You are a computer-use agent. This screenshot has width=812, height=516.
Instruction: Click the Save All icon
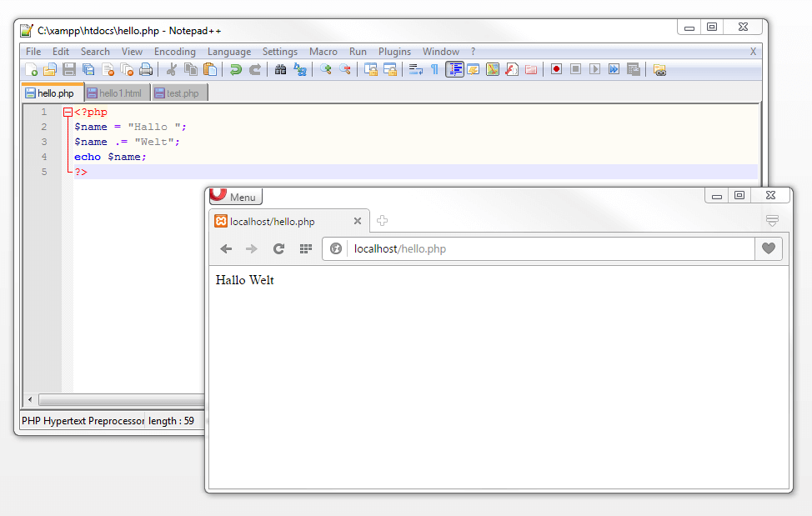tap(88, 69)
